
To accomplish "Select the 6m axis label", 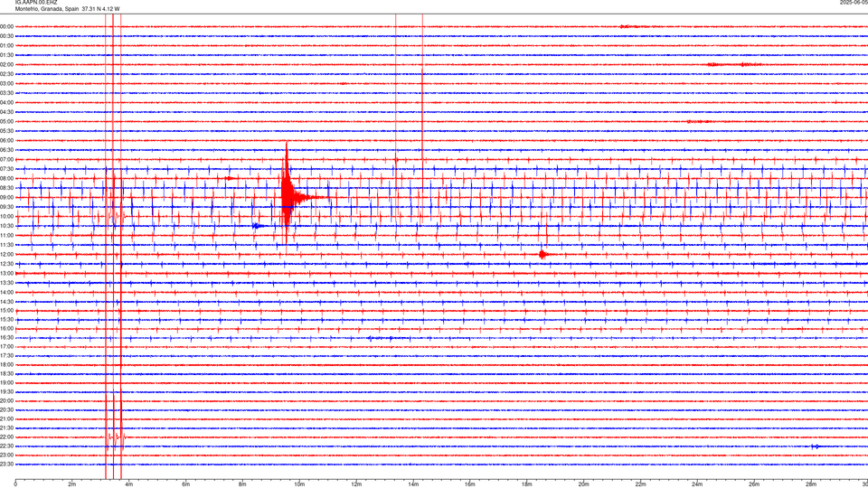I will click(x=186, y=484).
